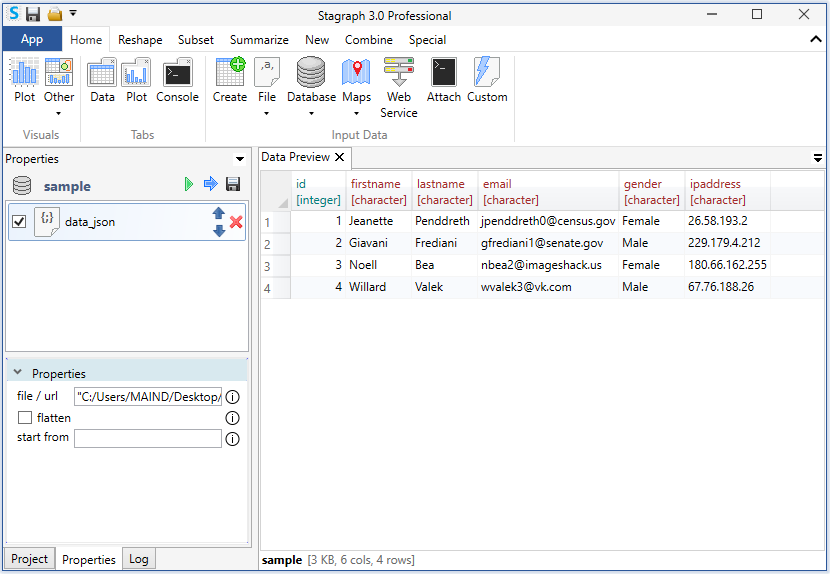Expand the File dropdown arrow
This screenshot has height=574, width=830.
[x=266, y=113]
